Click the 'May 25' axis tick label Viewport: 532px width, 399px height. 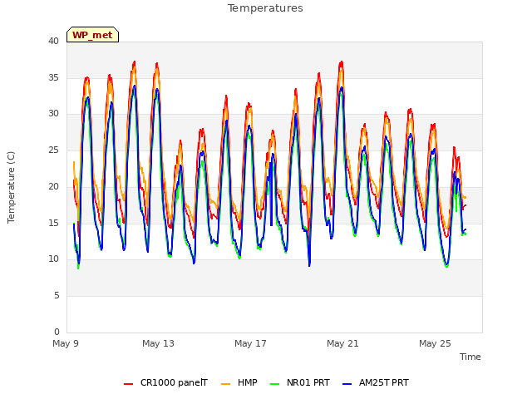(x=435, y=343)
